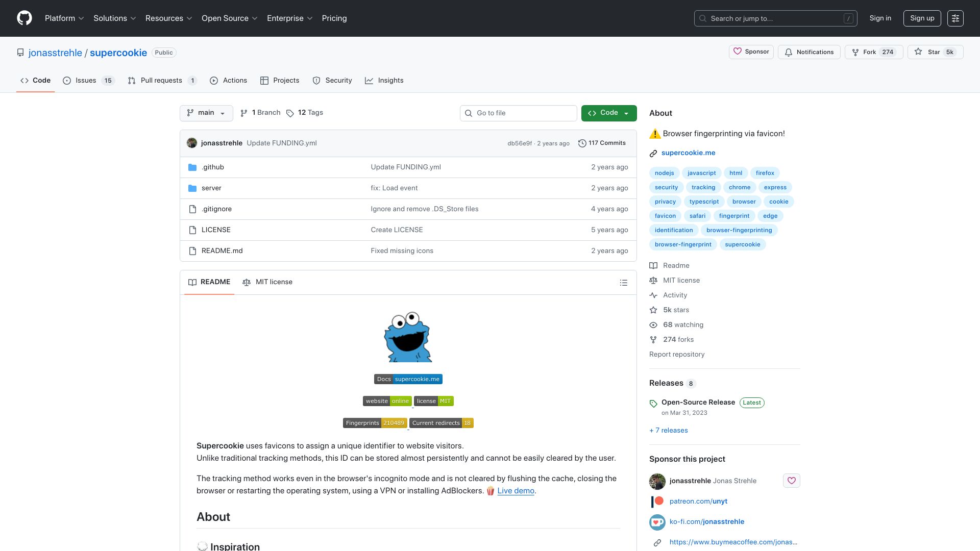Click the Sponsor heart button next to jonasstrehle

pos(792,481)
